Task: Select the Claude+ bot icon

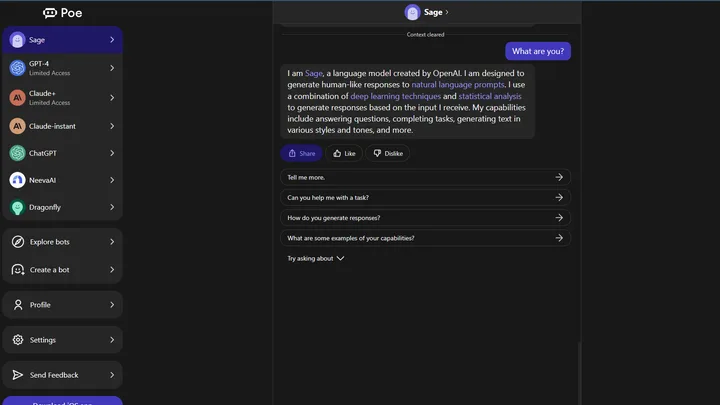Action: (x=17, y=98)
